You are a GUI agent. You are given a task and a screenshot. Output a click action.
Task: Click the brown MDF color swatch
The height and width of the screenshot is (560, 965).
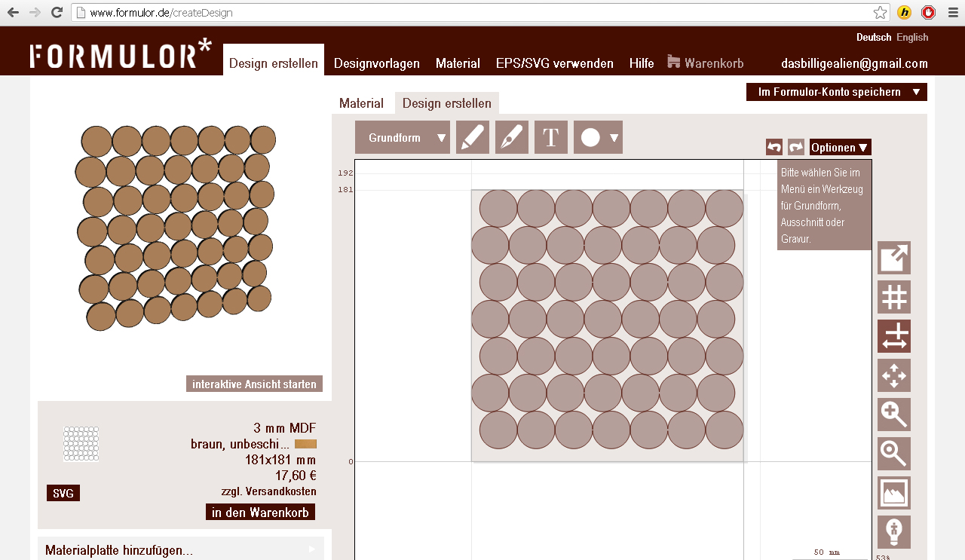(x=305, y=445)
